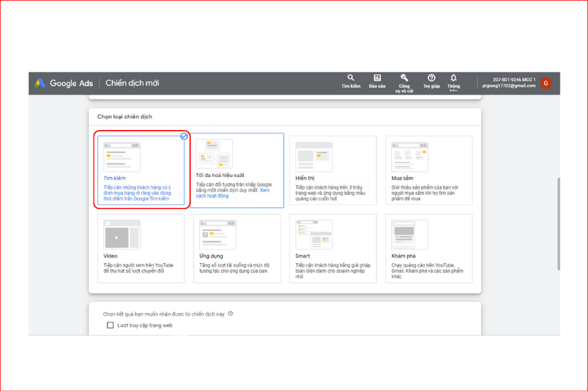Click the Chọn loại chiến dịch heading

(125, 117)
